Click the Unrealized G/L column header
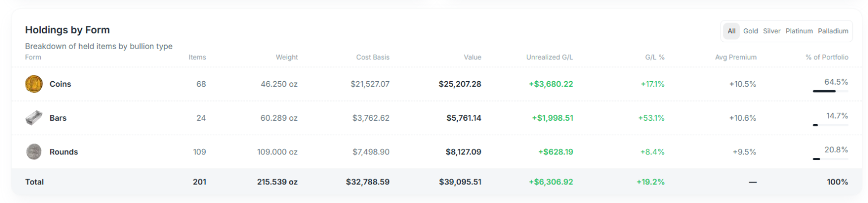This screenshot has height=203, width=868. (549, 57)
